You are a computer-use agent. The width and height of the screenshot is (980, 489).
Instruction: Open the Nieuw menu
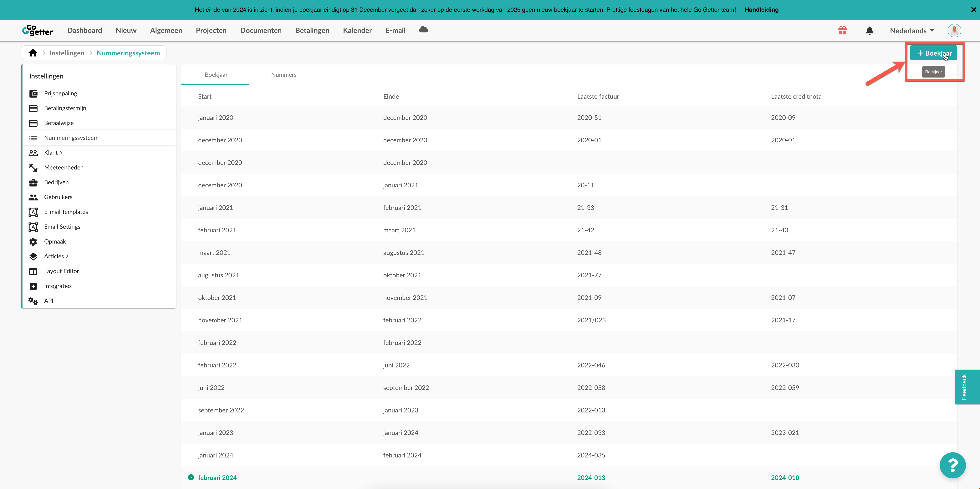[x=126, y=30]
